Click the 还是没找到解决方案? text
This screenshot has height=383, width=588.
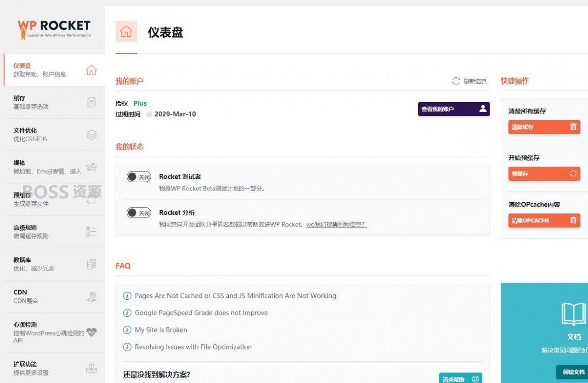[x=157, y=375]
